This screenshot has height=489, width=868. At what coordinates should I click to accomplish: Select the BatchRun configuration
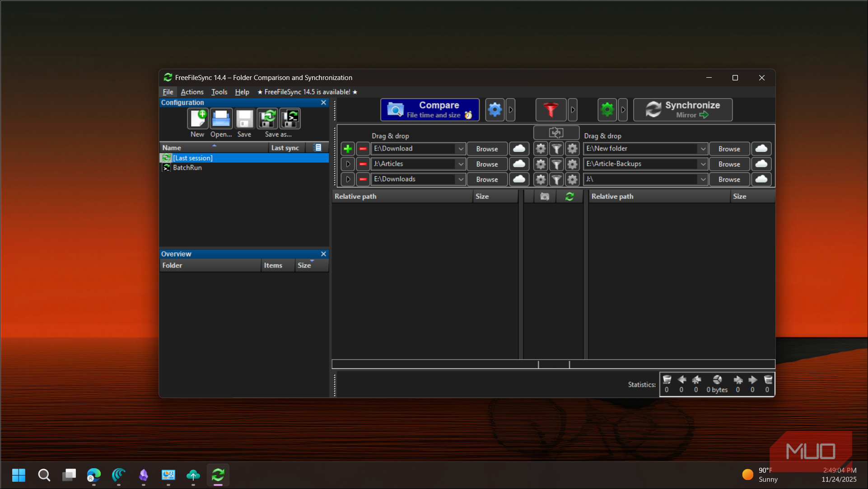[244, 168]
